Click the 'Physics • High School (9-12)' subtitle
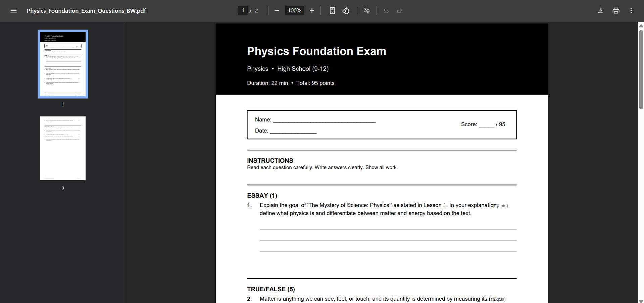644x303 pixels. click(288, 68)
